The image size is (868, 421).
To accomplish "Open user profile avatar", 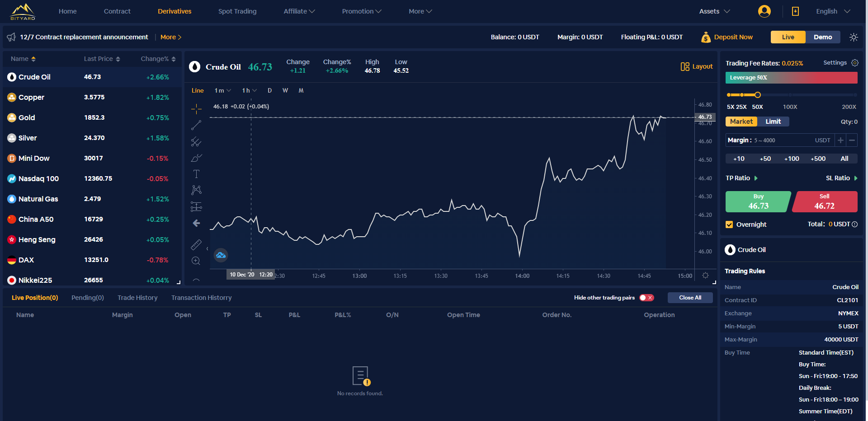I will click(764, 11).
